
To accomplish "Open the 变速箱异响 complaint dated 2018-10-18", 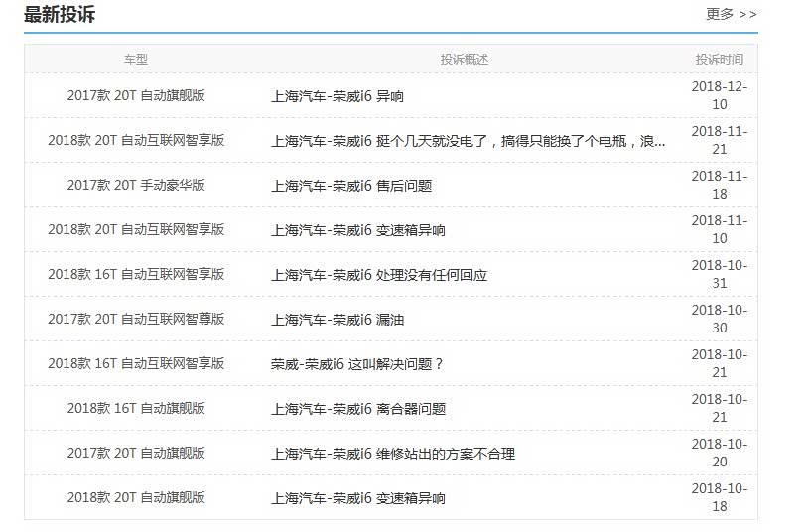I will pyautogui.click(x=357, y=498).
